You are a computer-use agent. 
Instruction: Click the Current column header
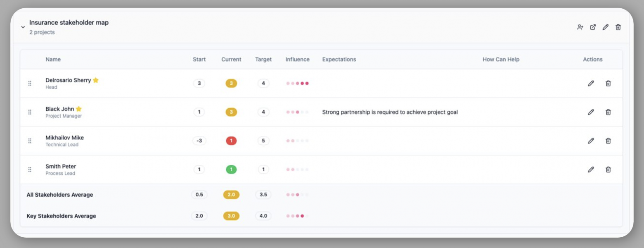(231, 60)
